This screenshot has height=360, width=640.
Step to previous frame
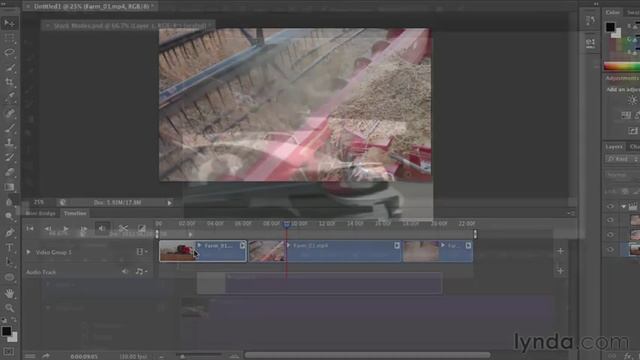(x=48, y=229)
